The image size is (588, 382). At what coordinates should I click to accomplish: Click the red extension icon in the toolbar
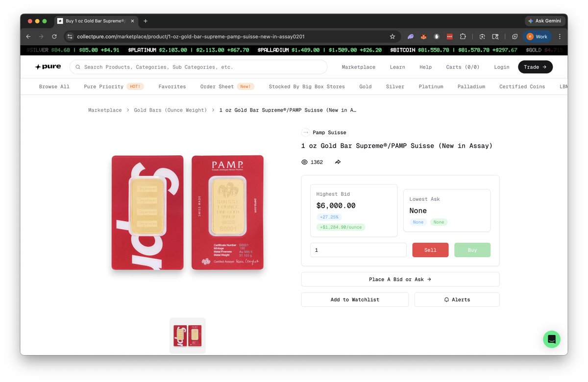449,36
